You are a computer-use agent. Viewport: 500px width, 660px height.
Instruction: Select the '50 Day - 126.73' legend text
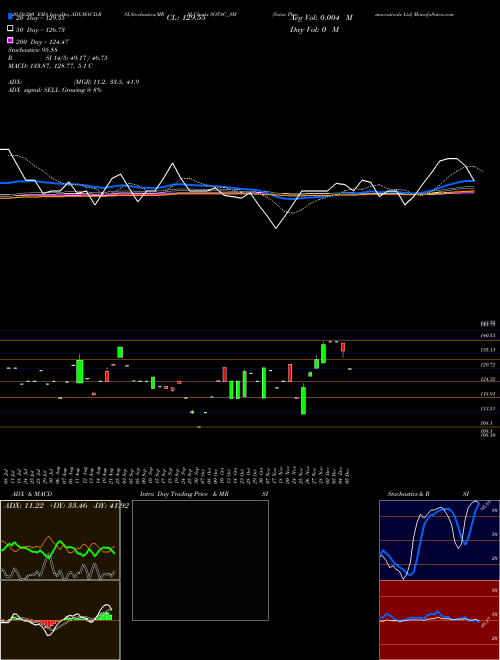point(40,30)
